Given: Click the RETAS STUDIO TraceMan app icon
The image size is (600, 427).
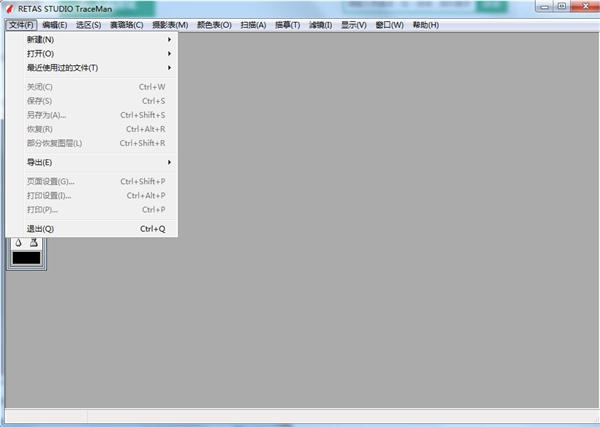Looking at the screenshot, I should coord(9,7).
